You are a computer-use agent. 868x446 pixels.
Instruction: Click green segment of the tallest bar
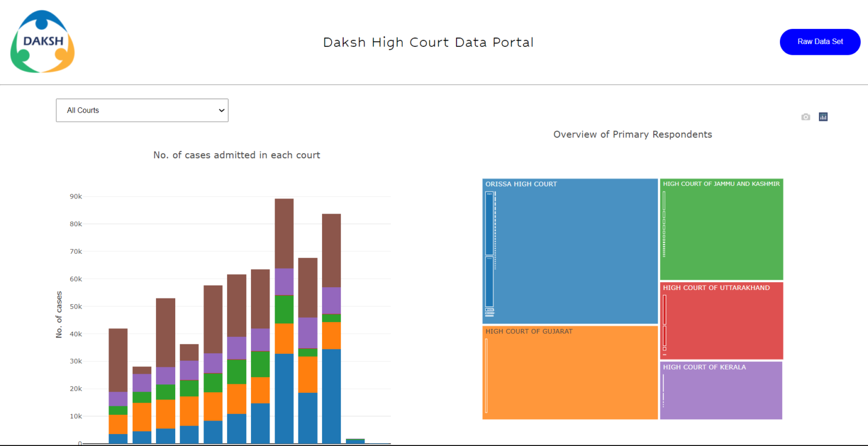coord(284,309)
